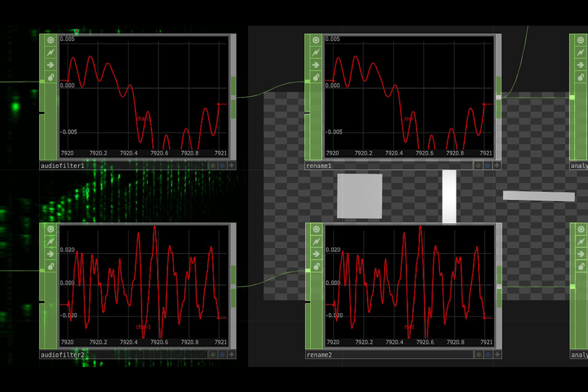Toggle bypass arrow flag on audiofilter1
This screenshot has height=392, width=588.
(51, 65)
